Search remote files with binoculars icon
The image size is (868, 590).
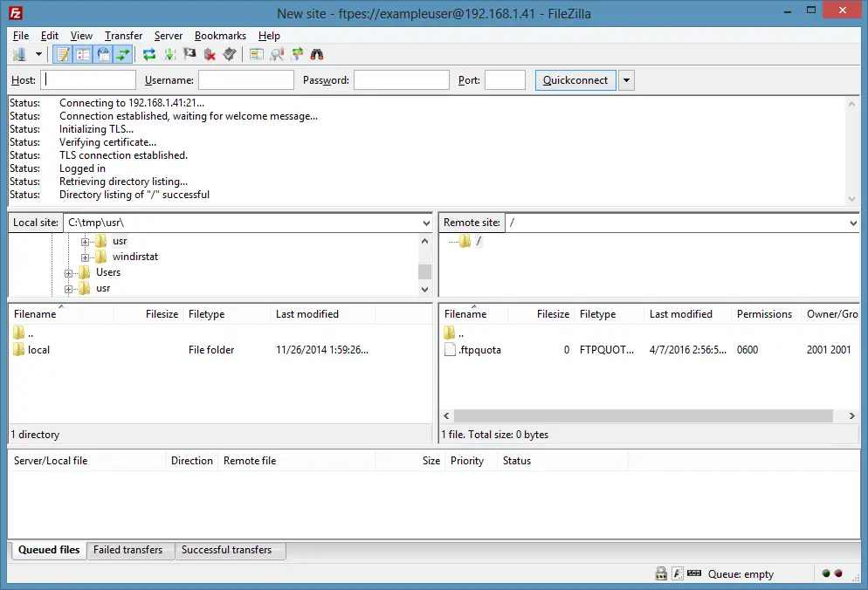coord(317,54)
